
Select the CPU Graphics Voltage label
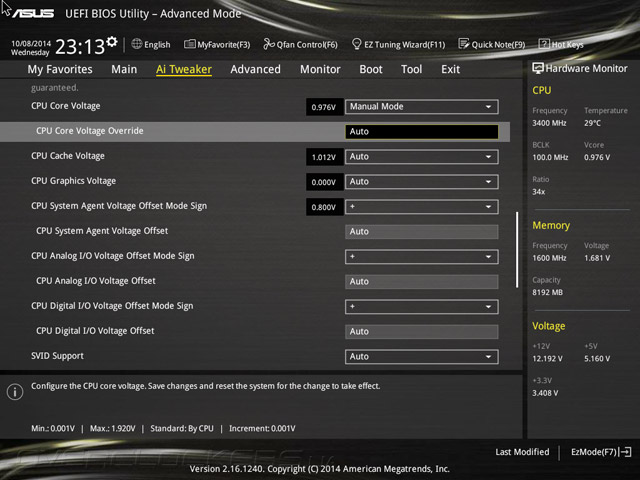(x=73, y=181)
